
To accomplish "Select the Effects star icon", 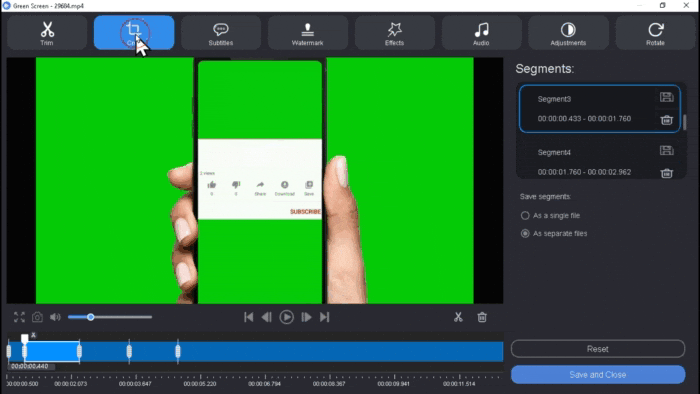I will (x=394, y=30).
